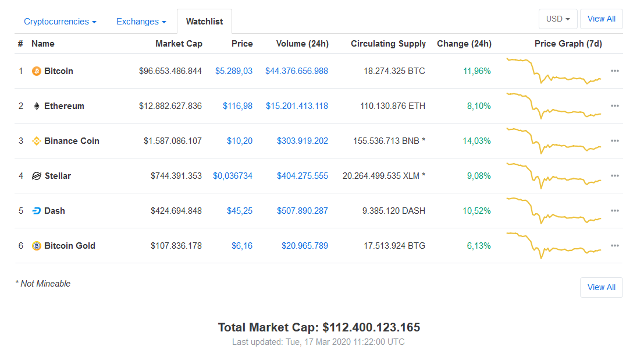This screenshot has width=644, height=353.
Task: Click Ethereum price $116,98
Action: point(237,106)
